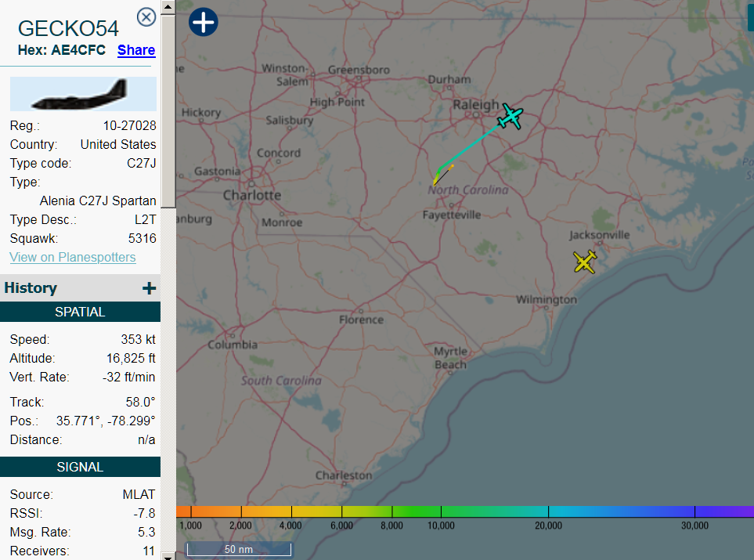Click the orange 1,000 ft altitude legend segment

coord(191,511)
